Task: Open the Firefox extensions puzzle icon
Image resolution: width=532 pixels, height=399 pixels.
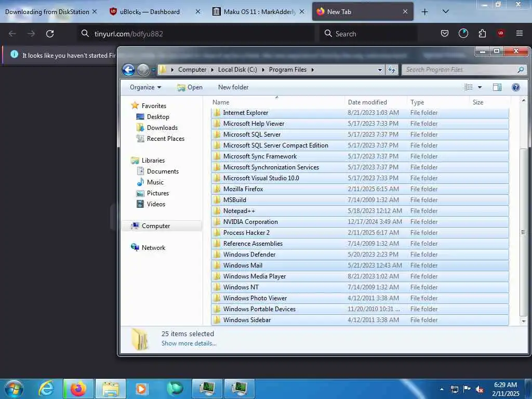Action: click(x=482, y=33)
